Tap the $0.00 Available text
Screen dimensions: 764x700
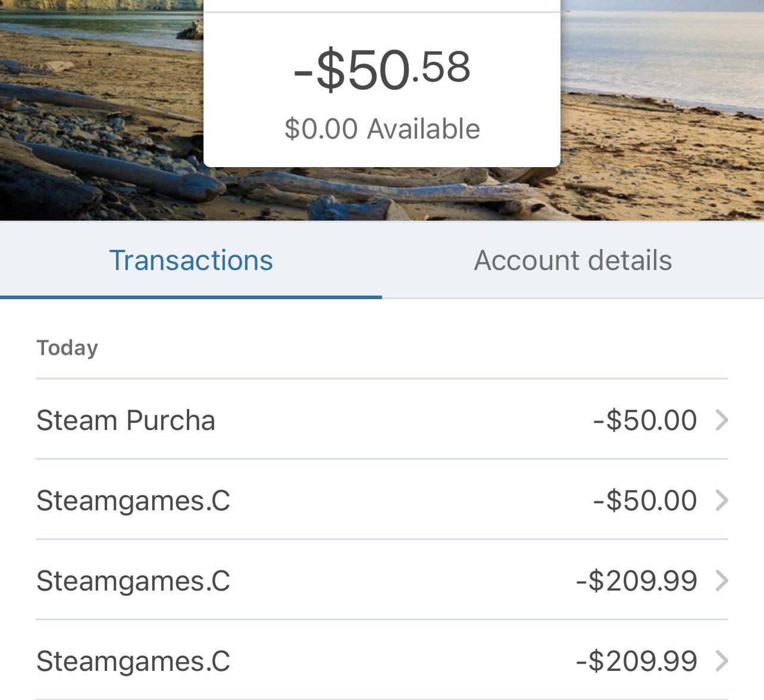[382, 129]
